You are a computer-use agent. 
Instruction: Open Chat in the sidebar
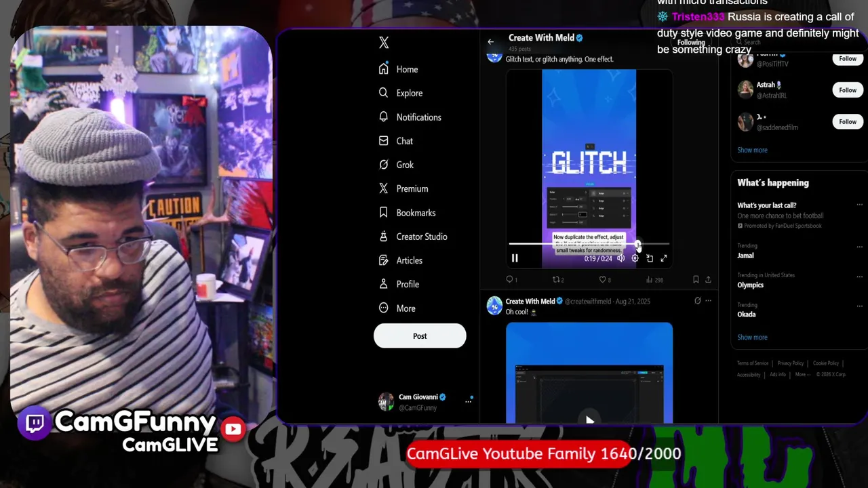click(396, 141)
